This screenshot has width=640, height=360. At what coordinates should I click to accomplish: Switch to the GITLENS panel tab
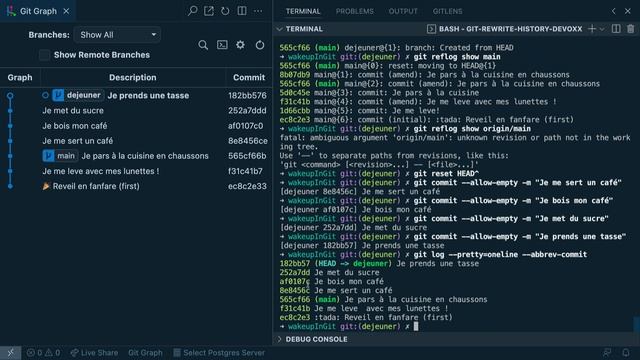click(447, 11)
